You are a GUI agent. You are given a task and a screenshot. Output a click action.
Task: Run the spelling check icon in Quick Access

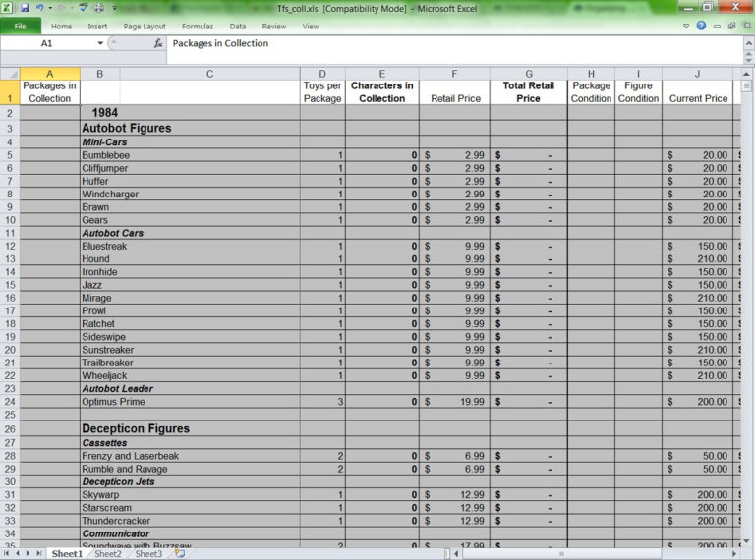pos(84,8)
